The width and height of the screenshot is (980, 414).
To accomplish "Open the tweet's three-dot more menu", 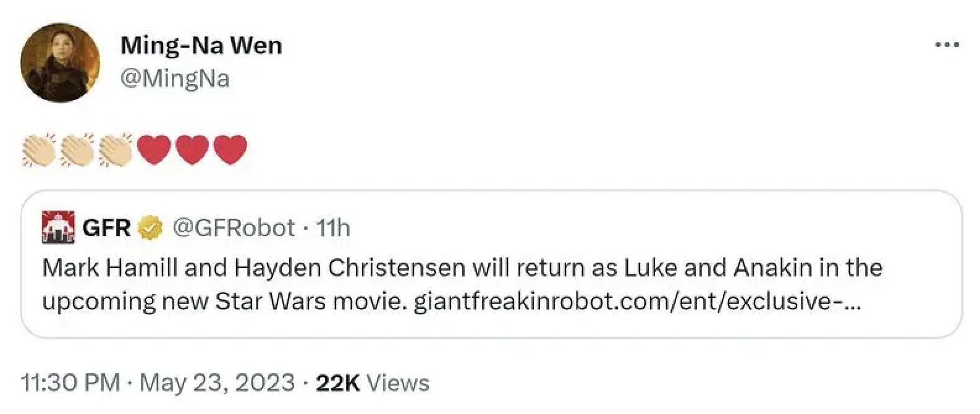I will [x=947, y=45].
